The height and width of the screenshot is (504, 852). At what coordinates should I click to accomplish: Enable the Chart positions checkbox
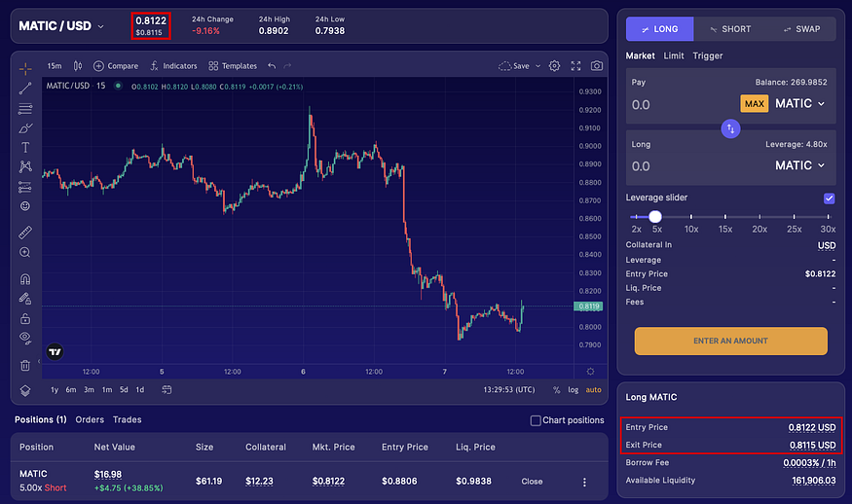point(536,420)
